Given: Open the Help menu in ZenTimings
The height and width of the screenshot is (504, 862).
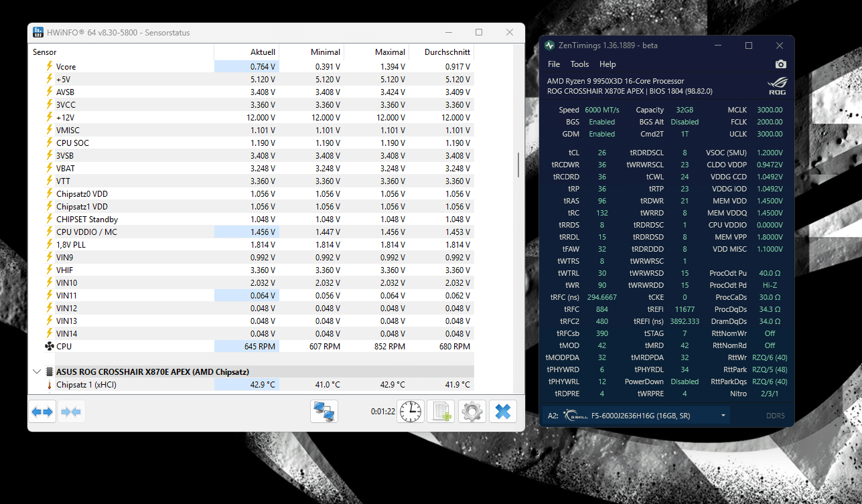Looking at the screenshot, I should coord(607,64).
